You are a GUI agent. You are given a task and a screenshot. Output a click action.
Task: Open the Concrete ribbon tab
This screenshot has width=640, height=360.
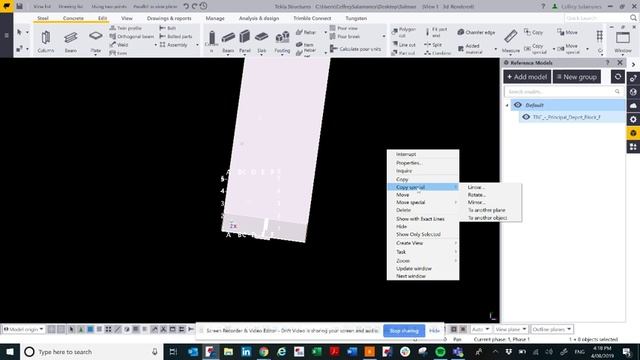73,18
